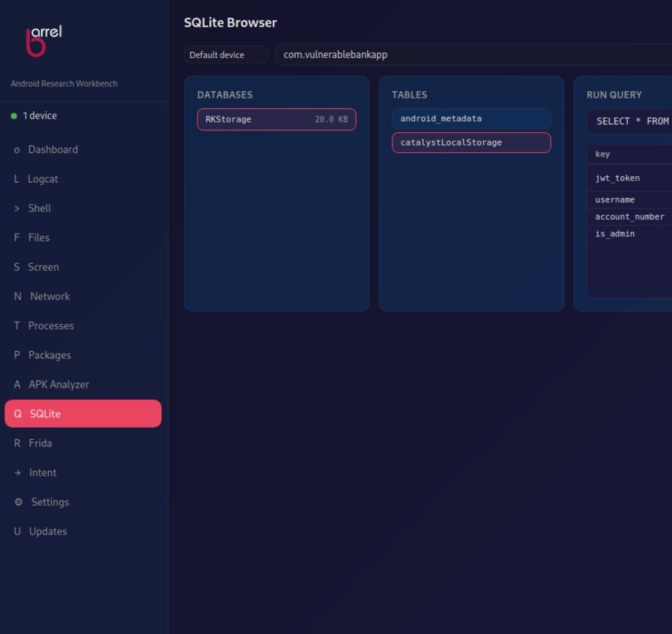Open the Default device dropdown
Image resolution: width=672 pixels, height=634 pixels.
tap(226, 54)
